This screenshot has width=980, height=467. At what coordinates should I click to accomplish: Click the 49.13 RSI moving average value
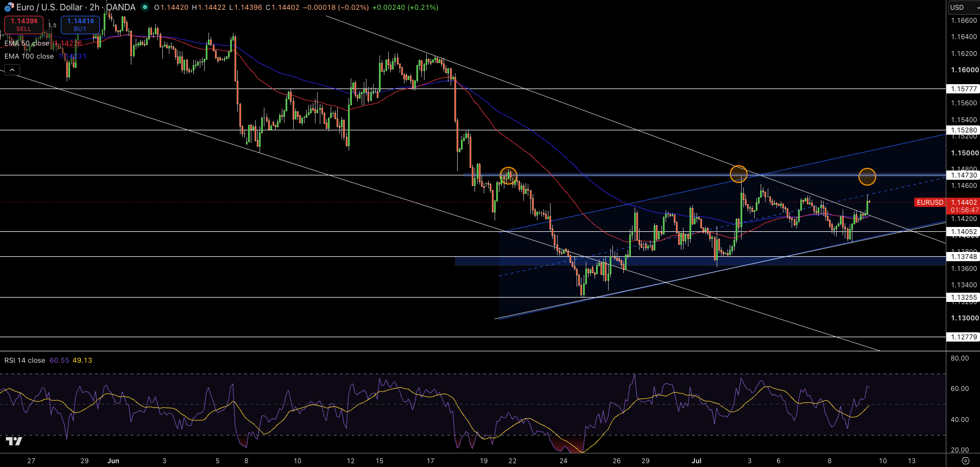pyautogui.click(x=82, y=360)
